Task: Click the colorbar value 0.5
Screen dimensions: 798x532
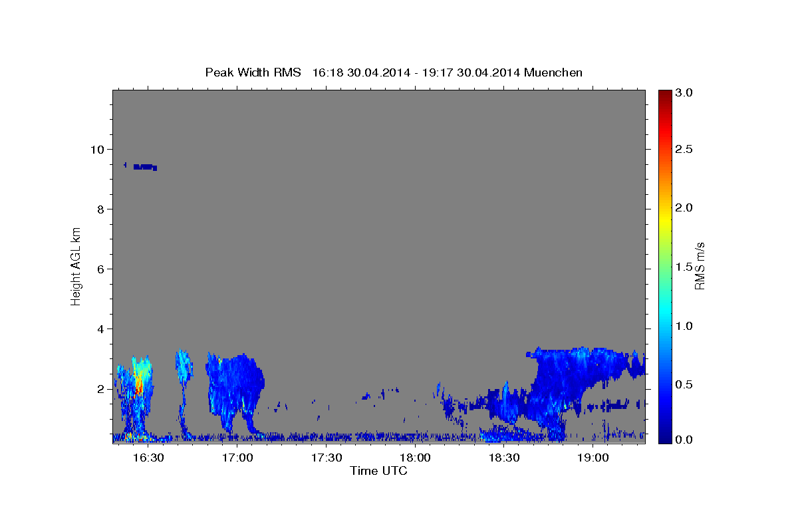Action: [x=685, y=384]
